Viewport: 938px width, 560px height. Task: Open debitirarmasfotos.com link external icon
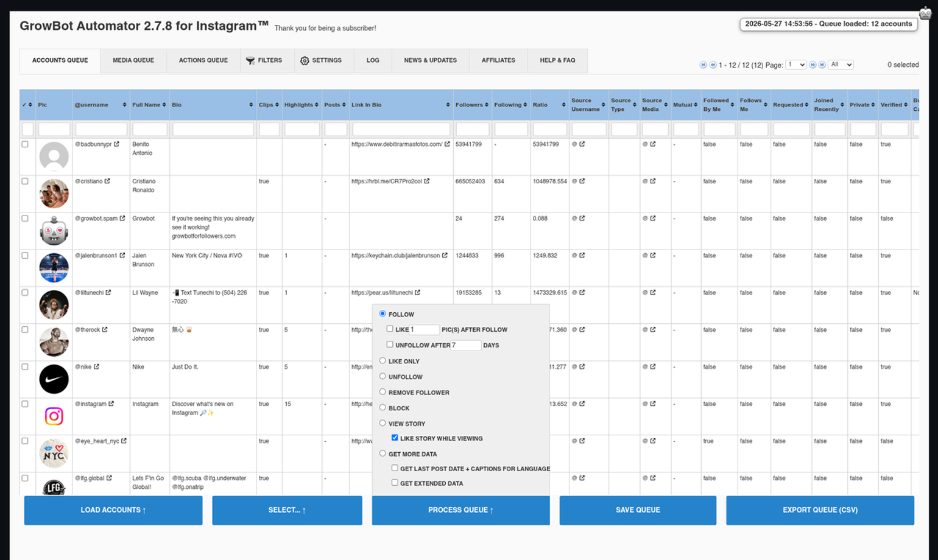click(447, 144)
